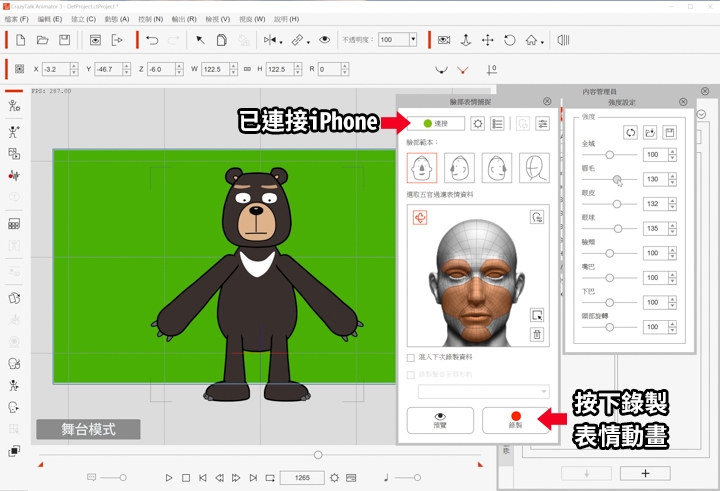Click the selection cursor icon beside head model
Viewport: 720px width, 491px height.
point(537,315)
